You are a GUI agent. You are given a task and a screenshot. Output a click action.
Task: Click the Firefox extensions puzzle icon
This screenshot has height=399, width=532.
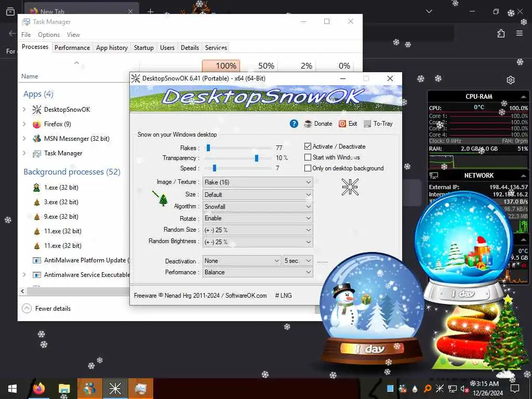(x=501, y=33)
